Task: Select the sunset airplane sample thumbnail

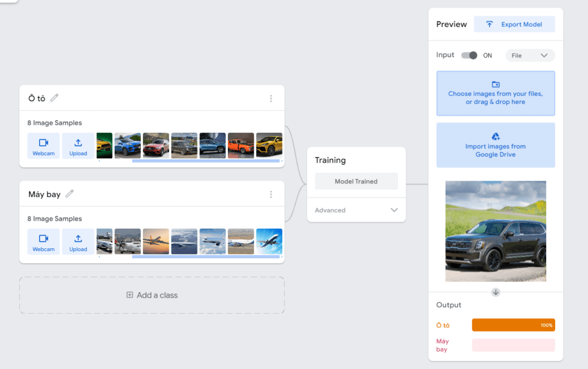Action: (156, 241)
